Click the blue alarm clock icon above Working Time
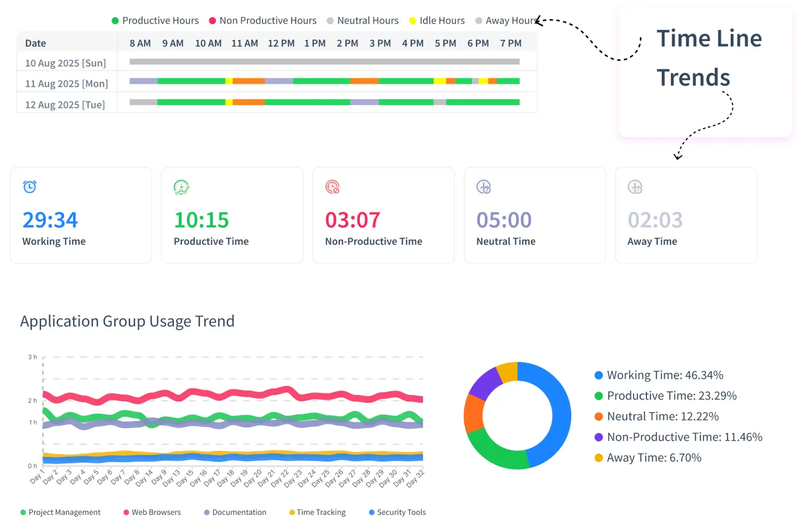The height and width of the screenshot is (532, 800). coord(29,187)
